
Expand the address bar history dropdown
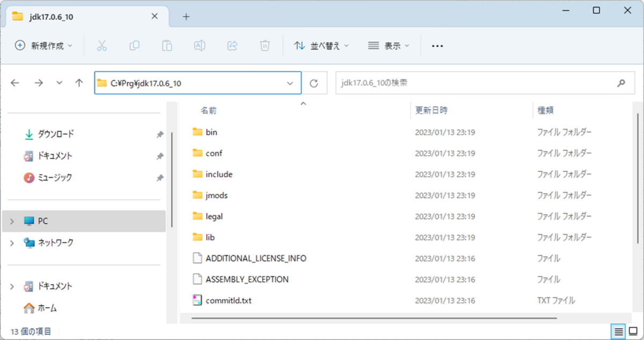click(290, 83)
